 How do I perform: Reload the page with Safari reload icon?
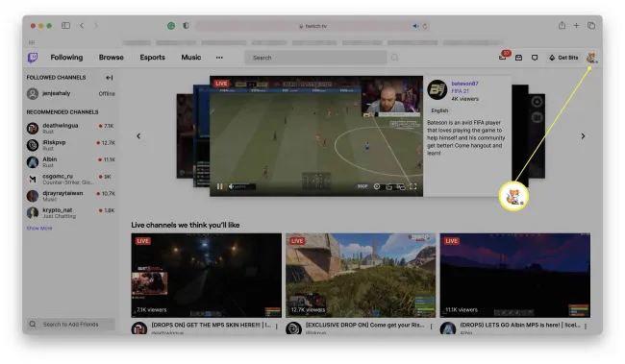point(425,26)
